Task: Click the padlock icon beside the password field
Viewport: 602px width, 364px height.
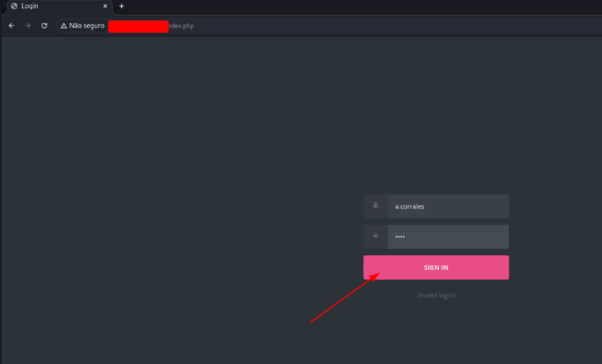Action: click(x=375, y=236)
